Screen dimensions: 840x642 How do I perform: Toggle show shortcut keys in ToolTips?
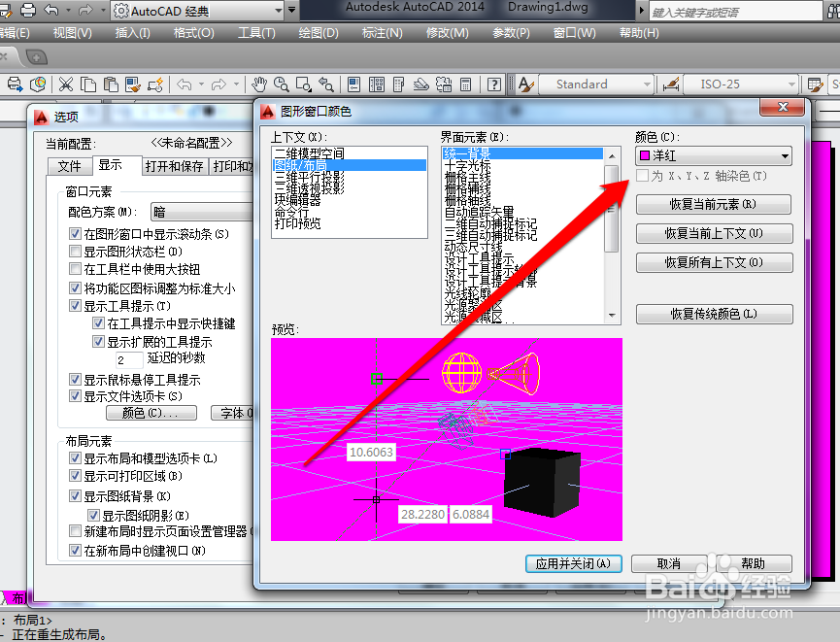point(99,323)
